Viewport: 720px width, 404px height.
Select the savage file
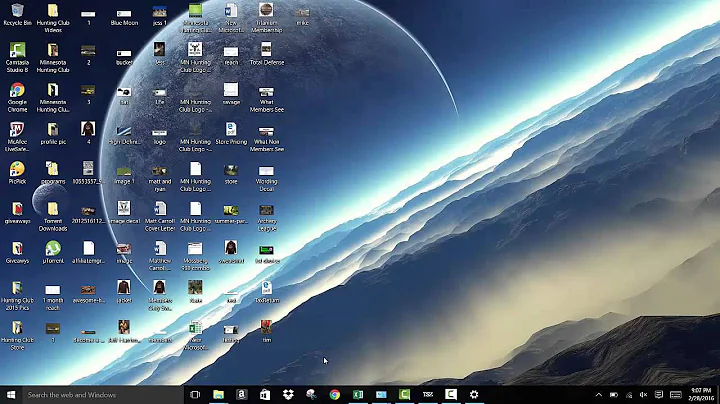(x=231, y=94)
